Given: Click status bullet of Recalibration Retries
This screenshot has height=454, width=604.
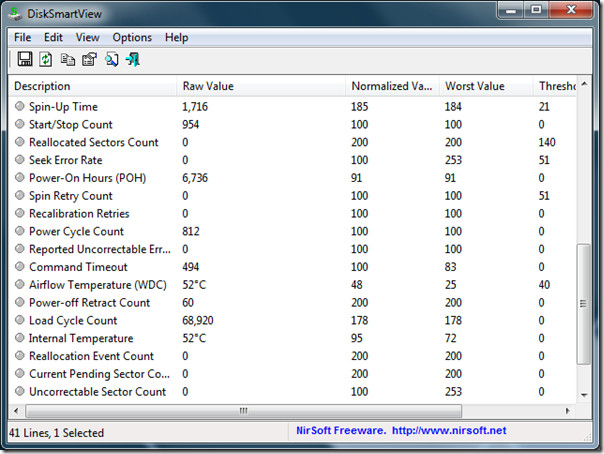Looking at the screenshot, I should (x=20, y=213).
